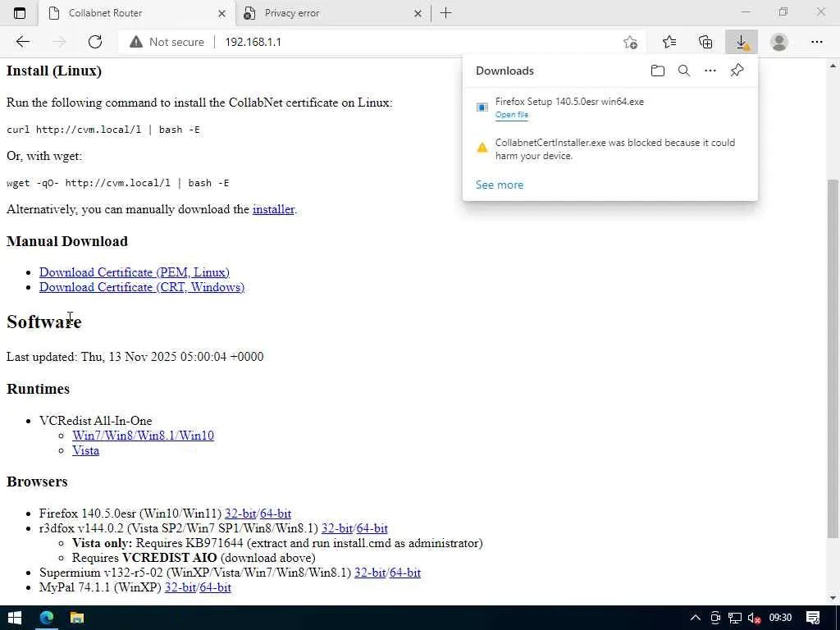Download Supermium v132-r5-02 32-bit

pyautogui.click(x=370, y=573)
